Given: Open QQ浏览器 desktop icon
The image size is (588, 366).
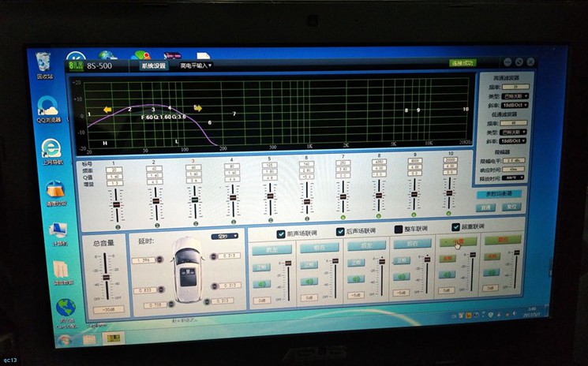Looking at the screenshot, I should 48,110.
